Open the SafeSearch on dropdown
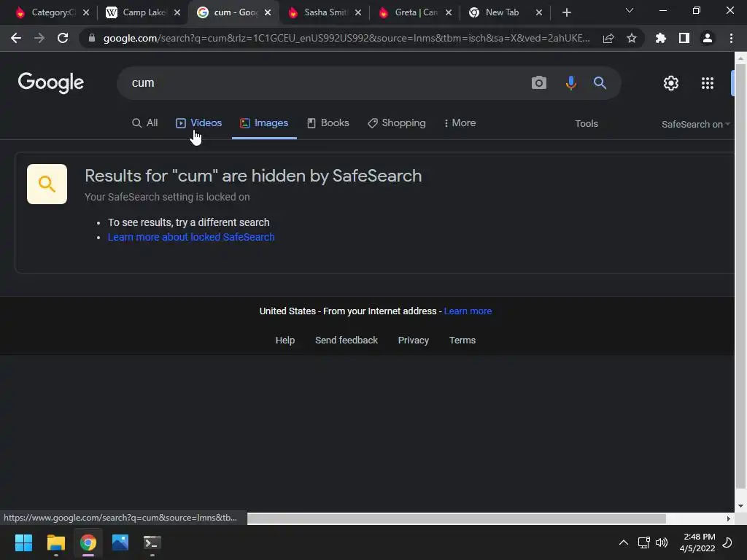 click(695, 124)
